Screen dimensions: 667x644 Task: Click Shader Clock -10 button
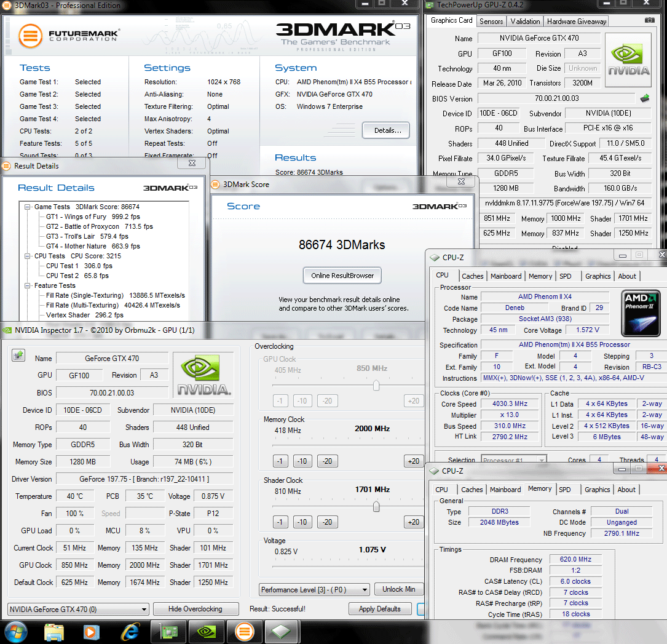pyautogui.click(x=302, y=522)
